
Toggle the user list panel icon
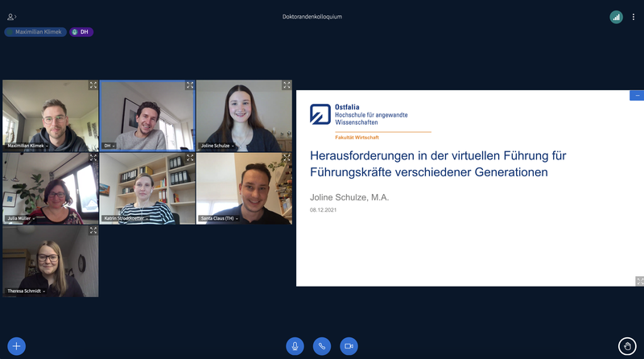pyautogui.click(x=11, y=16)
